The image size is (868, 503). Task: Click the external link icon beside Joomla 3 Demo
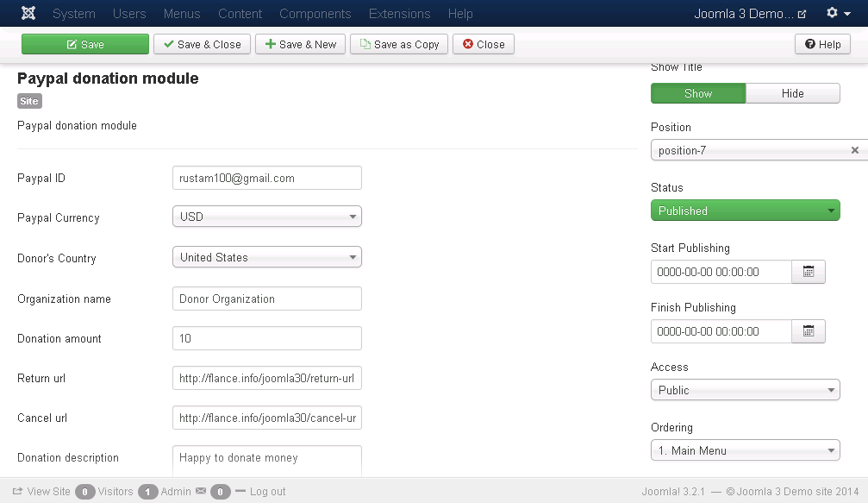pos(802,15)
